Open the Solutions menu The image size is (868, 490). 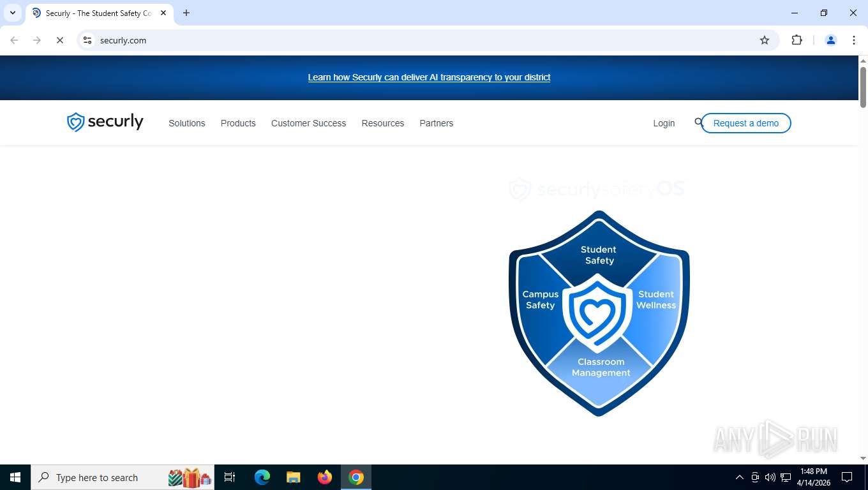tap(187, 123)
